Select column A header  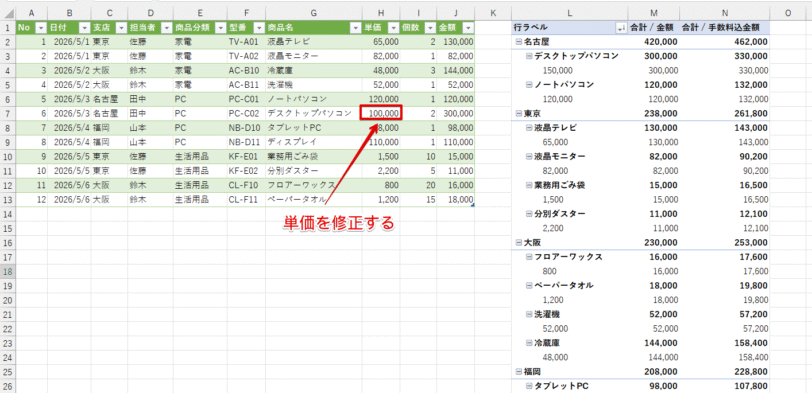(32, 13)
